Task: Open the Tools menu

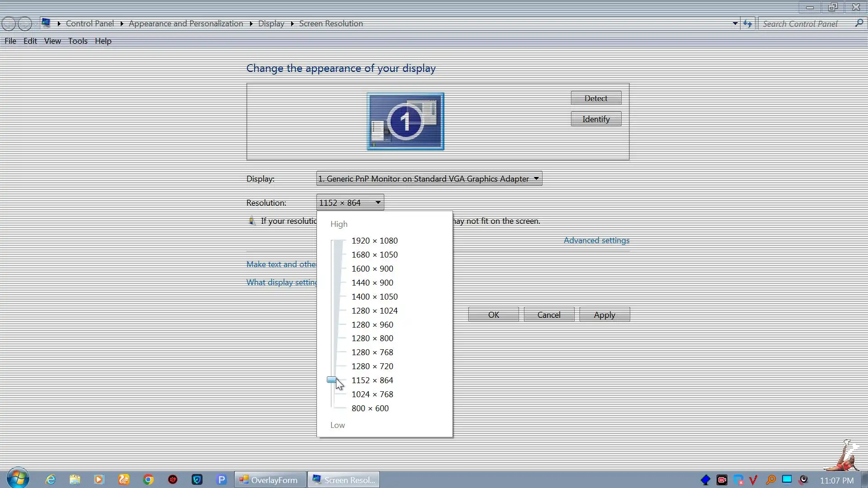Action: (x=78, y=41)
